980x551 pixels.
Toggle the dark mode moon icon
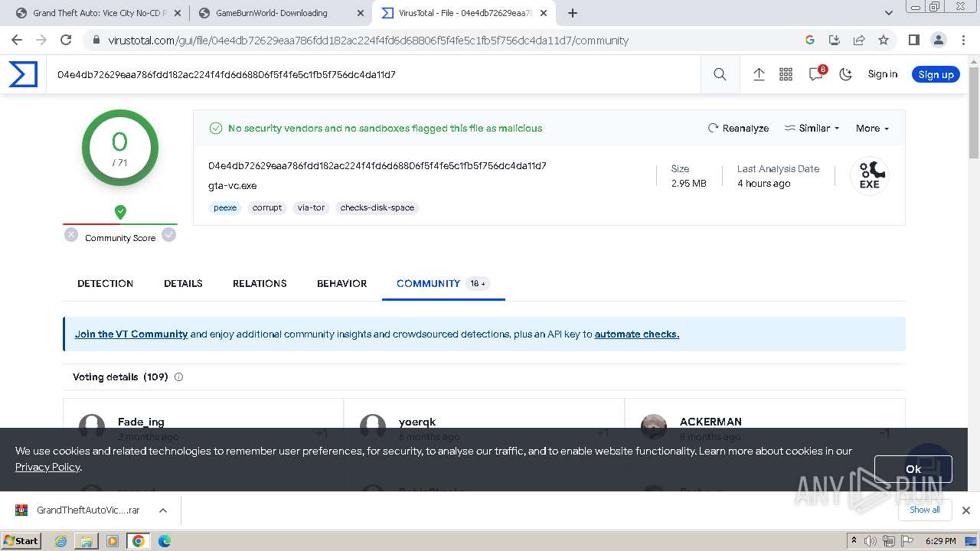click(x=845, y=74)
